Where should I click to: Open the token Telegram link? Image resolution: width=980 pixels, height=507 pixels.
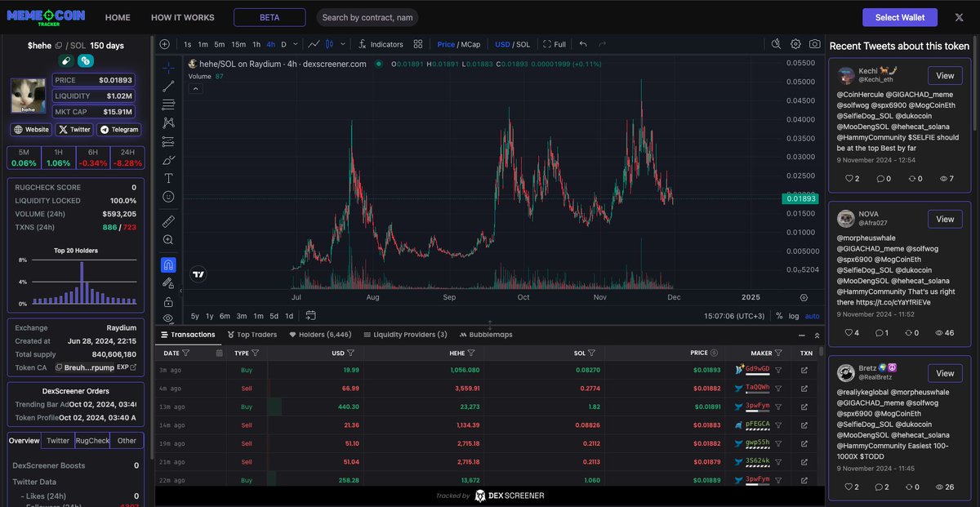click(119, 129)
